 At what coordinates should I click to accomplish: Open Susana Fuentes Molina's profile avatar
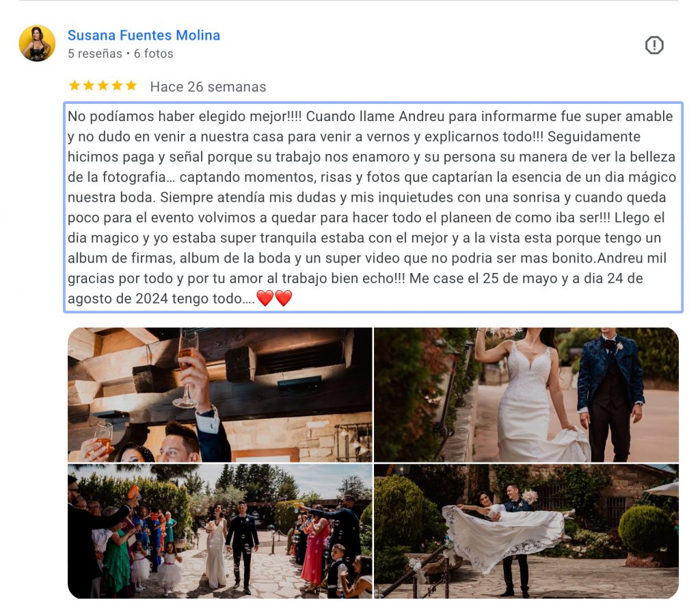(37, 43)
